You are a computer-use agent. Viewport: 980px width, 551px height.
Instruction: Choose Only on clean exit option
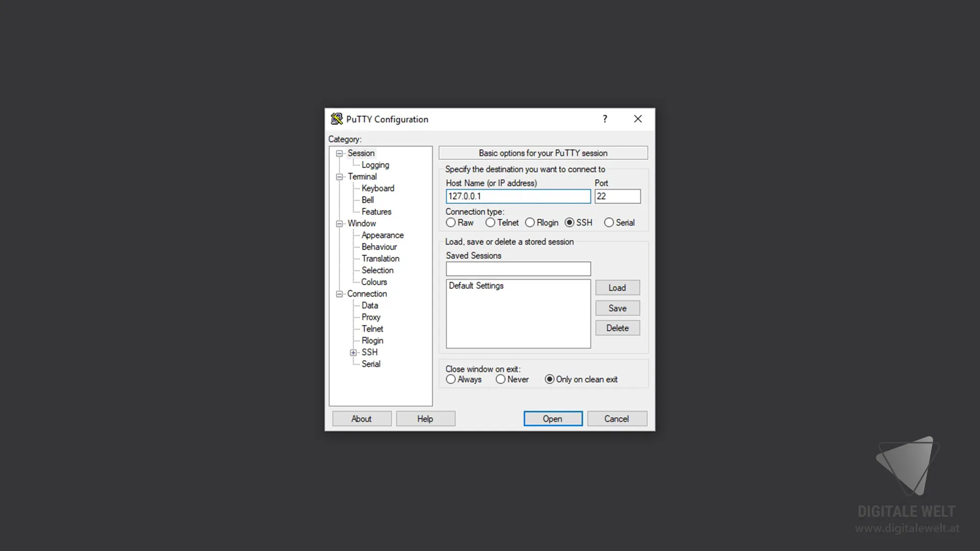[581, 380]
